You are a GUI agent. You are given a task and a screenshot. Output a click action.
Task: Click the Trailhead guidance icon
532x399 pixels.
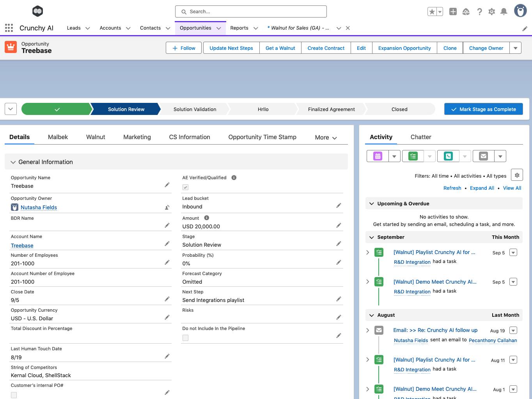pos(466,12)
